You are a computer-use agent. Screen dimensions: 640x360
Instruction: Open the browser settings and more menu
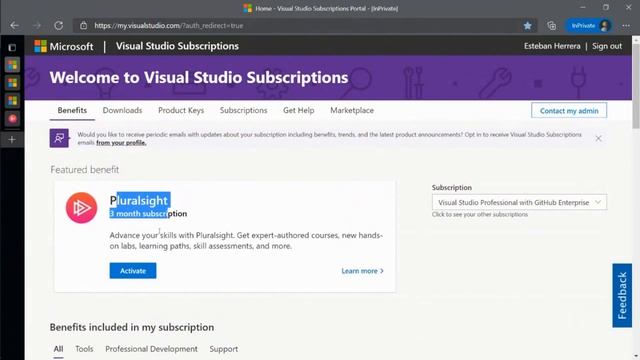tap(626, 26)
